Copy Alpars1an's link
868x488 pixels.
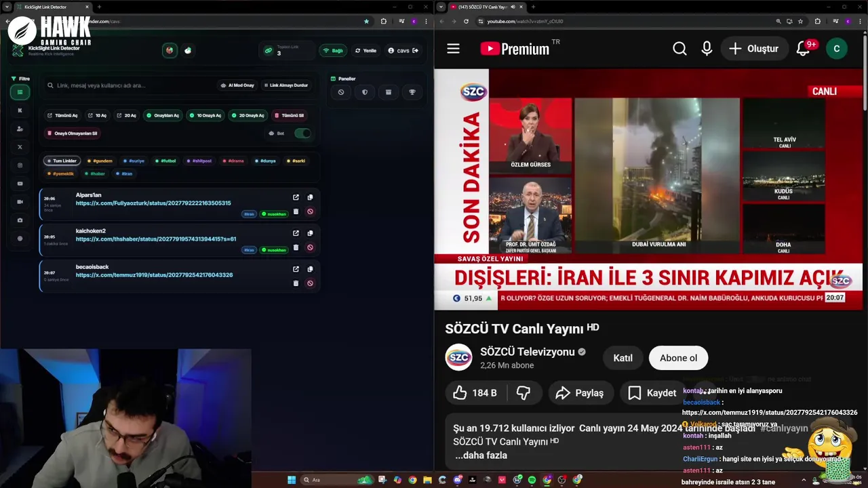[x=310, y=197]
